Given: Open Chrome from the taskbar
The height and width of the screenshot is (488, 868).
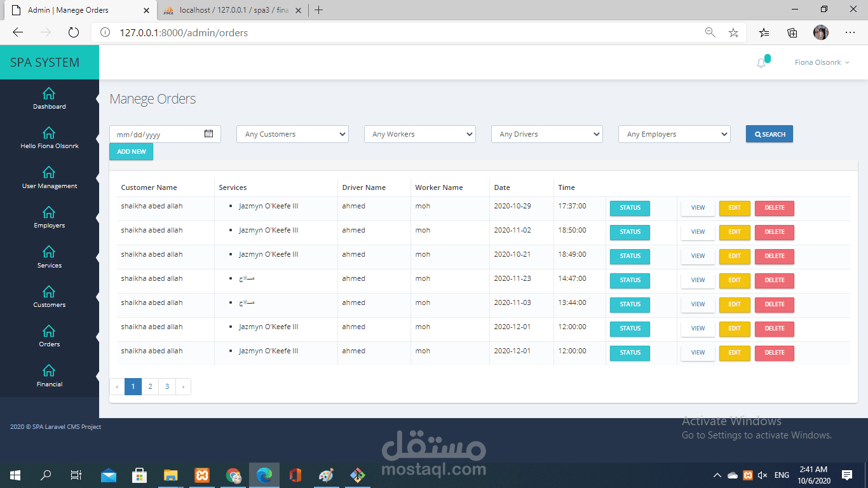Looking at the screenshot, I should (x=233, y=475).
